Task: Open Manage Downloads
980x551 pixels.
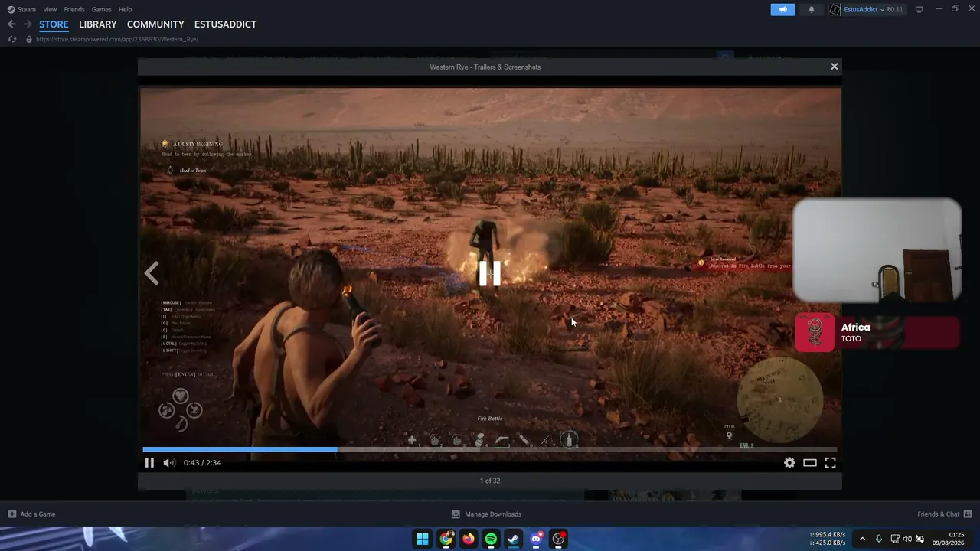Action: coord(486,514)
